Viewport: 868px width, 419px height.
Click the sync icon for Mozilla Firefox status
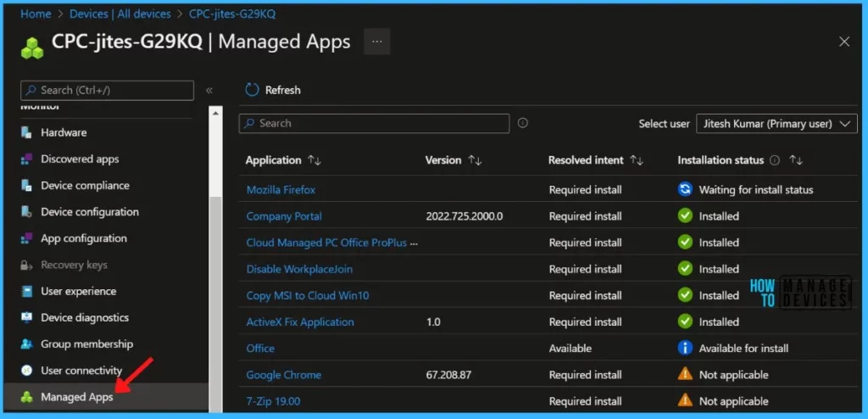point(685,189)
